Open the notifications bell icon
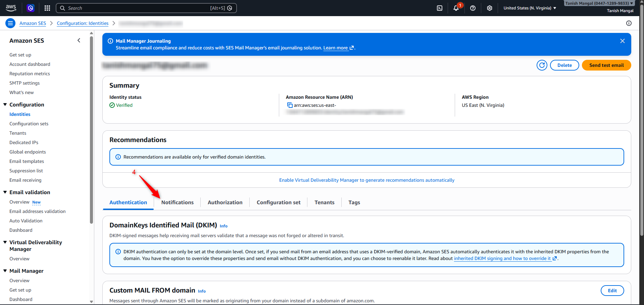The height and width of the screenshot is (305, 644). tap(456, 8)
